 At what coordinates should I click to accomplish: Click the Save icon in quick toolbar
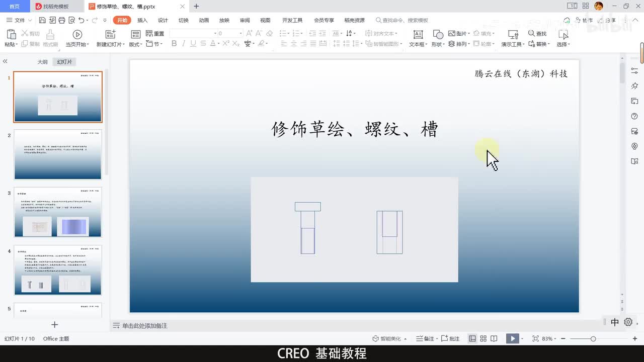[x=42, y=20]
